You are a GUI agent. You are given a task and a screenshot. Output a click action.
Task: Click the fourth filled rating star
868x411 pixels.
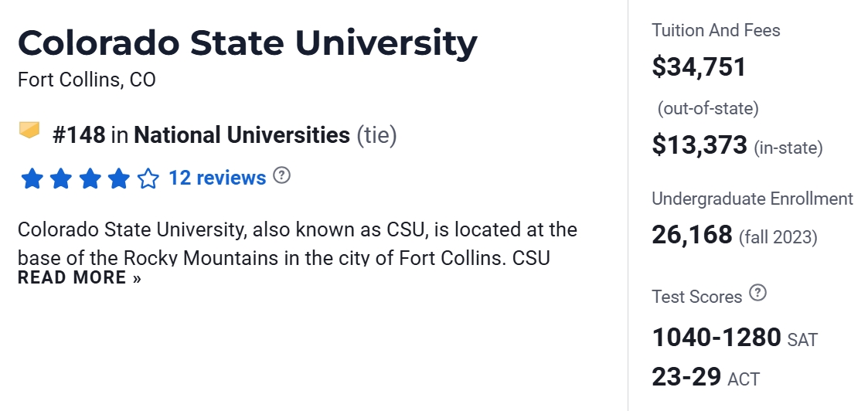pyautogui.click(x=118, y=179)
